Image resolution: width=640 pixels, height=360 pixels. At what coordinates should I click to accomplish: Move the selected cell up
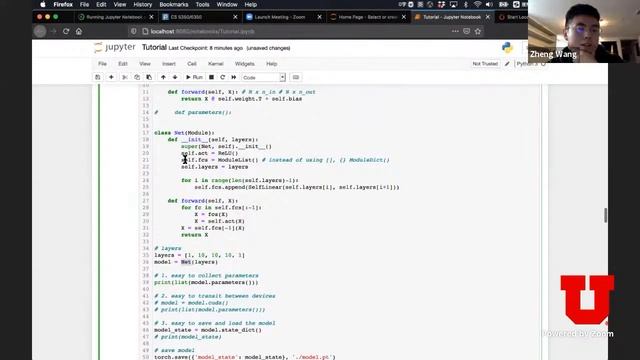tap(163, 77)
